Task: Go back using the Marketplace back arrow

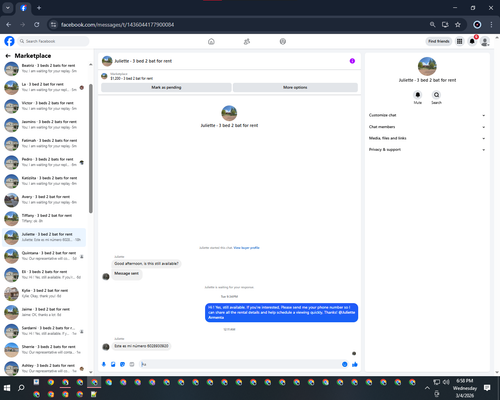Action: pos(8,56)
